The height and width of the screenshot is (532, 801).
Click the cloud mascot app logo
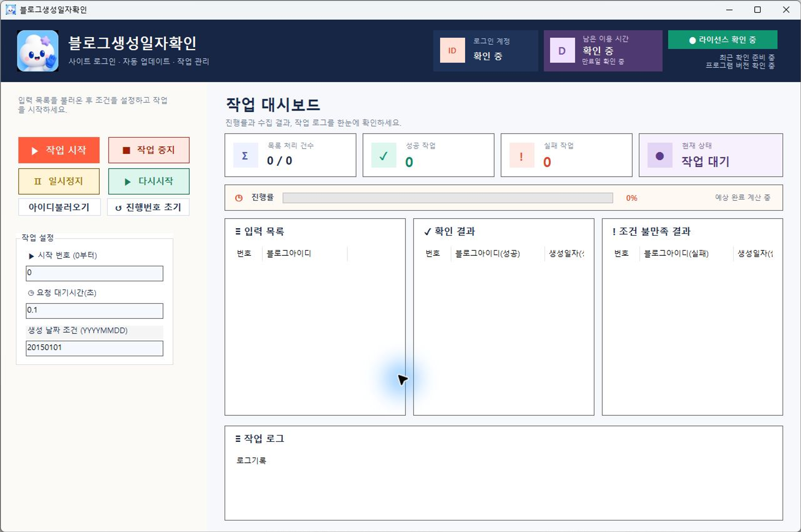point(38,51)
